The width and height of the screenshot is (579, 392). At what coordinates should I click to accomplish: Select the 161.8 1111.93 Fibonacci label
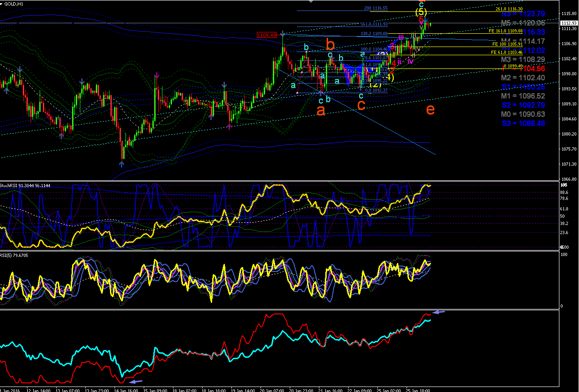tap(374, 24)
